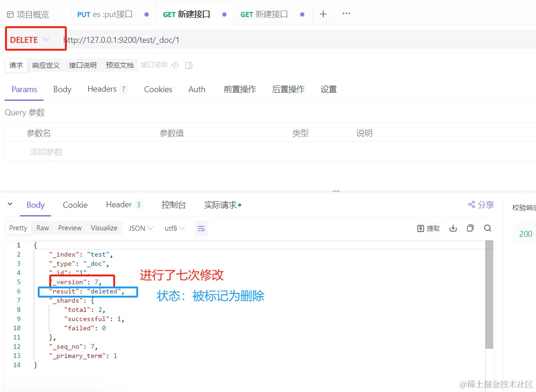Click the code </> icon
This screenshot has width=536, height=392.
point(175,65)
